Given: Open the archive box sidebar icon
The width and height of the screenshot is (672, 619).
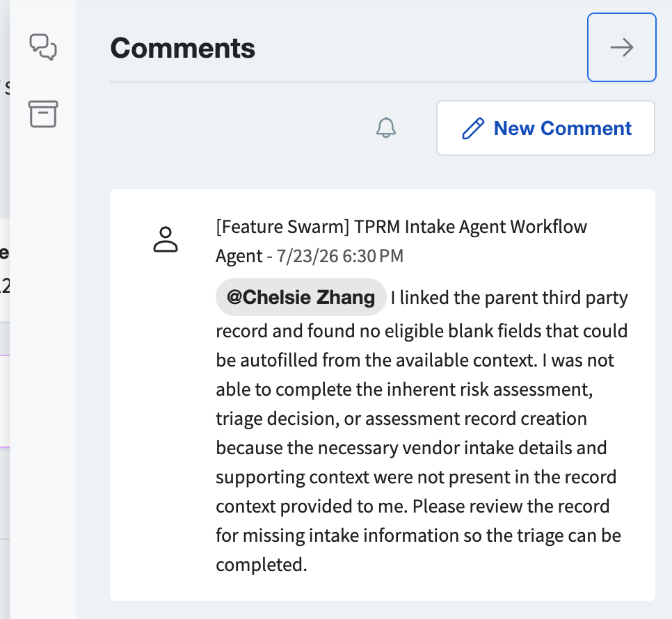Looking at the screenshot, I should tap(43, 114).
